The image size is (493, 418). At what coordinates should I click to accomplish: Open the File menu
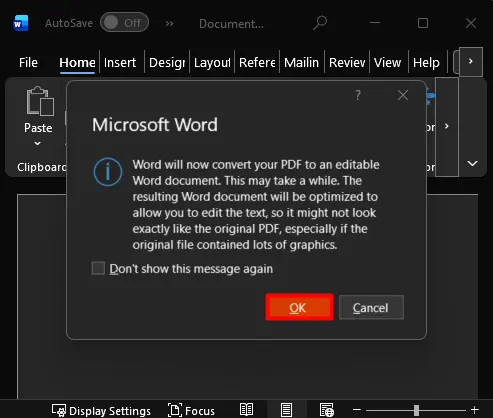tap(28, 62)
